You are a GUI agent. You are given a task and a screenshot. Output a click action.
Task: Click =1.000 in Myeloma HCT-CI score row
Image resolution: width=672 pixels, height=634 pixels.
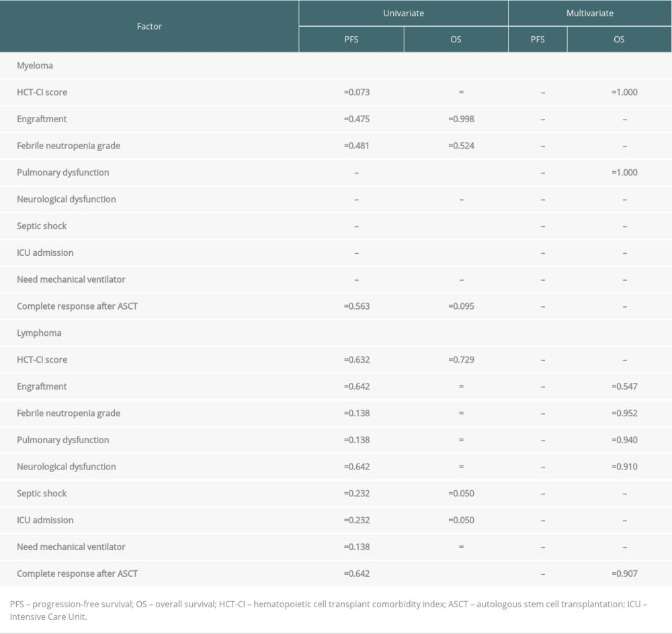click(x=624, y=92)
